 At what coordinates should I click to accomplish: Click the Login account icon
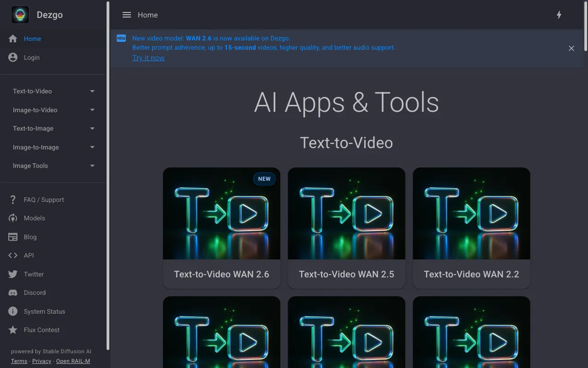[13, 57]
